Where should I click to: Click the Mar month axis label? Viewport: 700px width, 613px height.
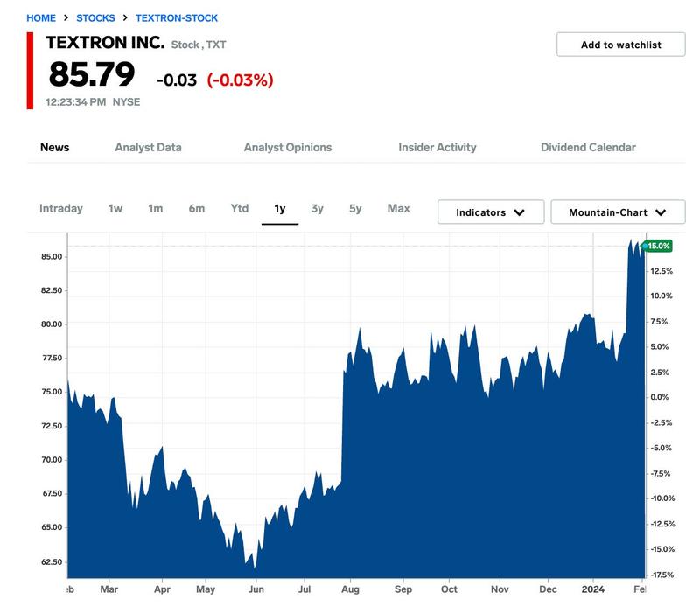pos(108,589)
